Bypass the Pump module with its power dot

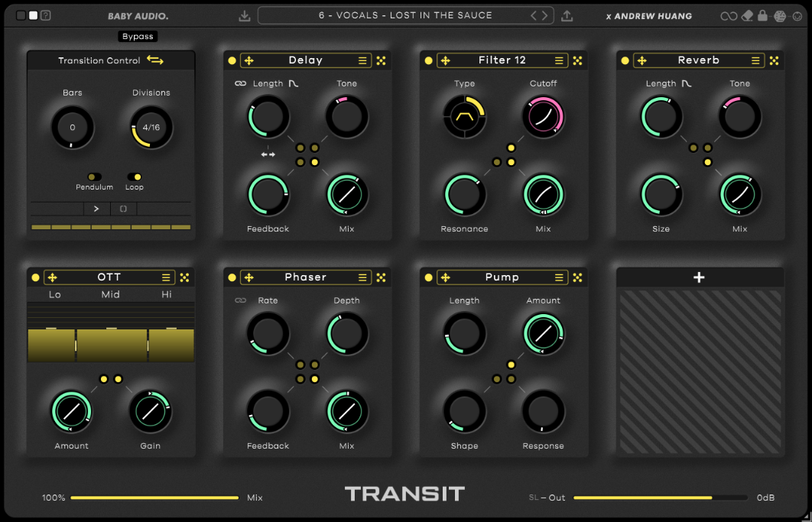428,277
